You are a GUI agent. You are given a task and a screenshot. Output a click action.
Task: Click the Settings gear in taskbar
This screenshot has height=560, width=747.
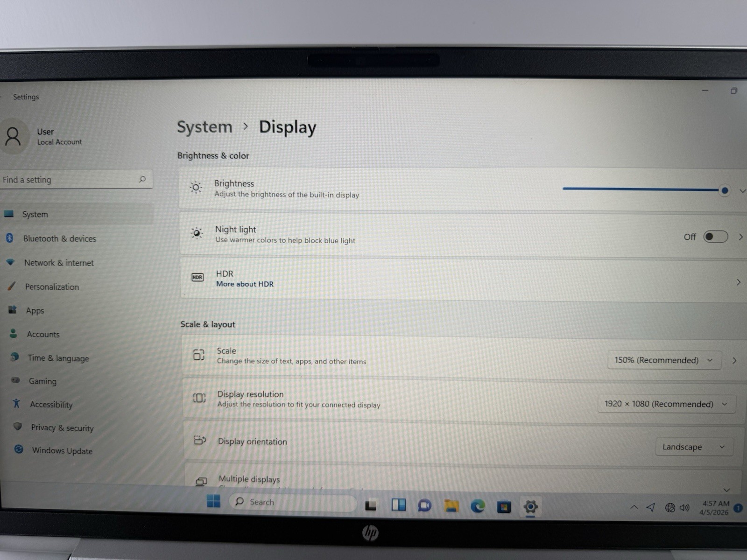click(x=530, y=507)
